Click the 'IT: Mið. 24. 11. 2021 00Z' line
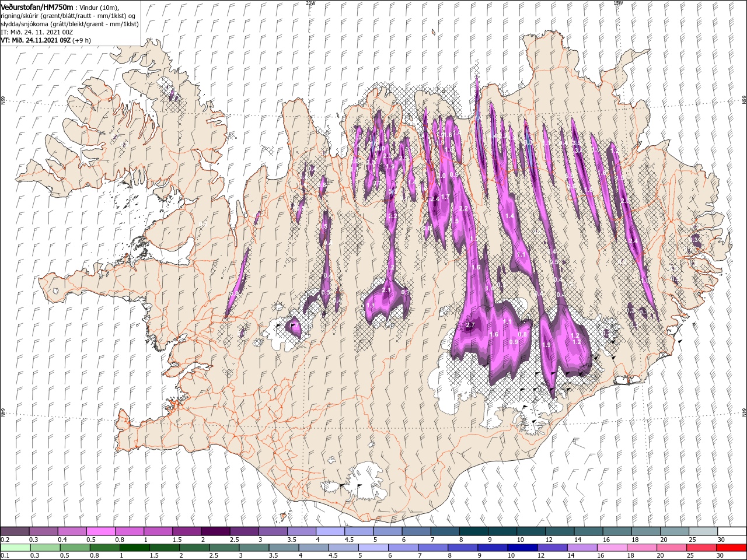 point(36,32)
